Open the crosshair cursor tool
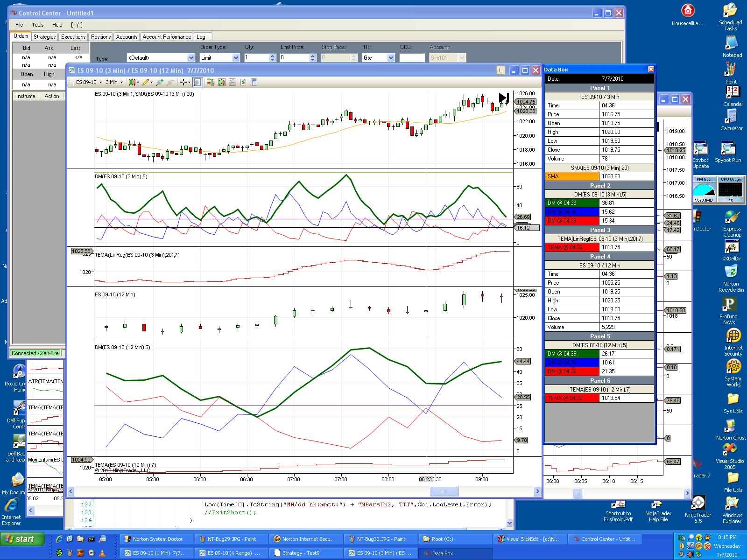 pyautogui.click(x=185, y=82)
